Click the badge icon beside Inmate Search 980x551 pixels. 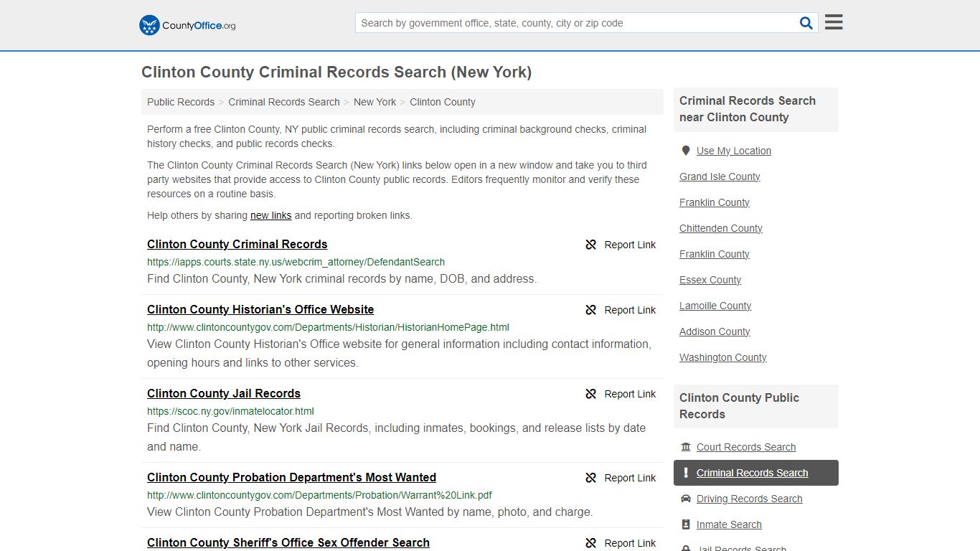686,524
